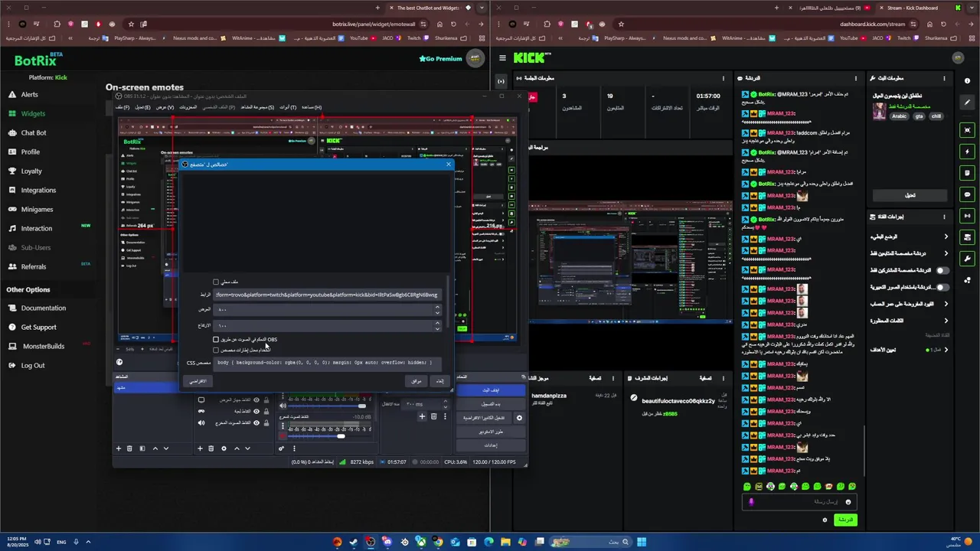Switch to Stream - Kick Dashboard tab
Screen dimensions: 980x551
[912, 8]
